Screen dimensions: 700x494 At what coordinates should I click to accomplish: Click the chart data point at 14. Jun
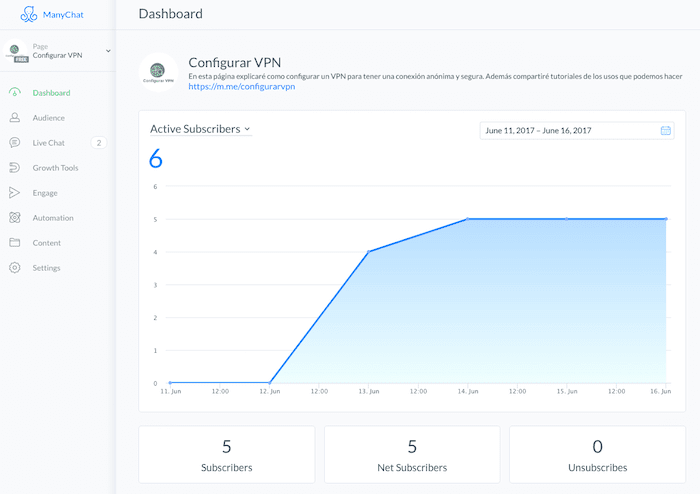coord(468,219)
